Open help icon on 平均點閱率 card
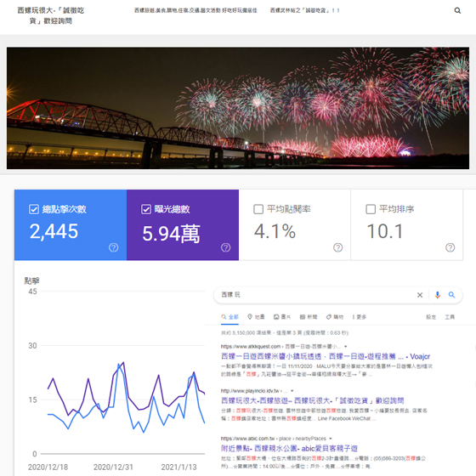 click(x=338, y=247)
